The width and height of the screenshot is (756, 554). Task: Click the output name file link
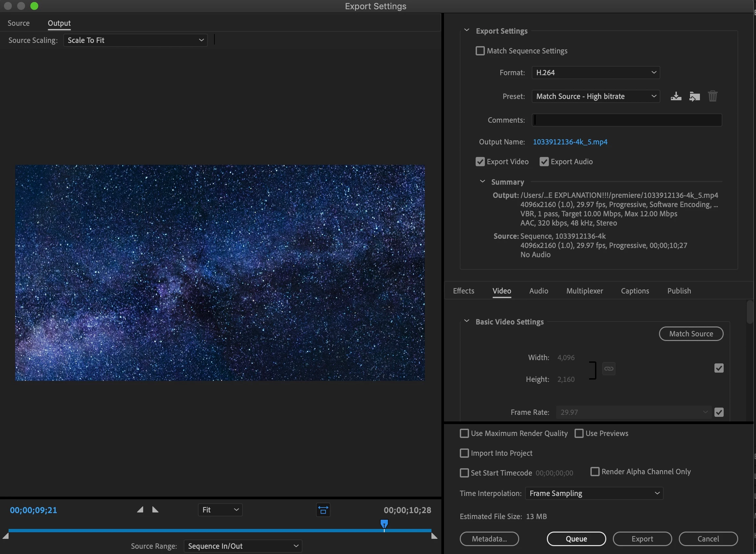click(x=570, y=142)
